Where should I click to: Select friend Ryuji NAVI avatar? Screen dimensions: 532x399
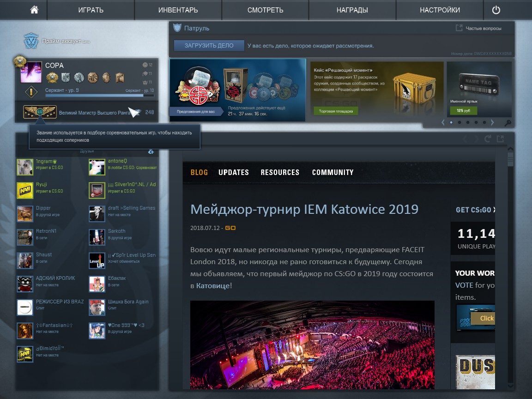(x=25, y=190)
